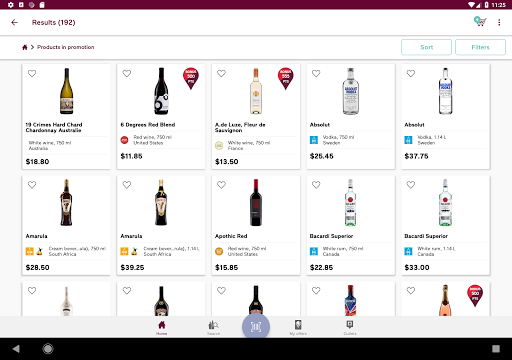Open the Filters panel
Viewport: 512px width, 360px height.
480,47
